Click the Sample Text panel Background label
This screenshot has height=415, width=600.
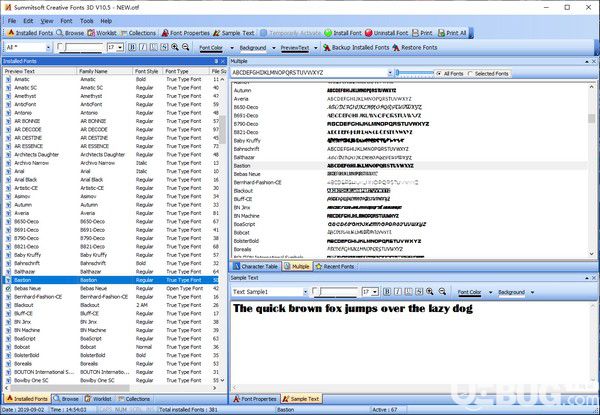511,292
